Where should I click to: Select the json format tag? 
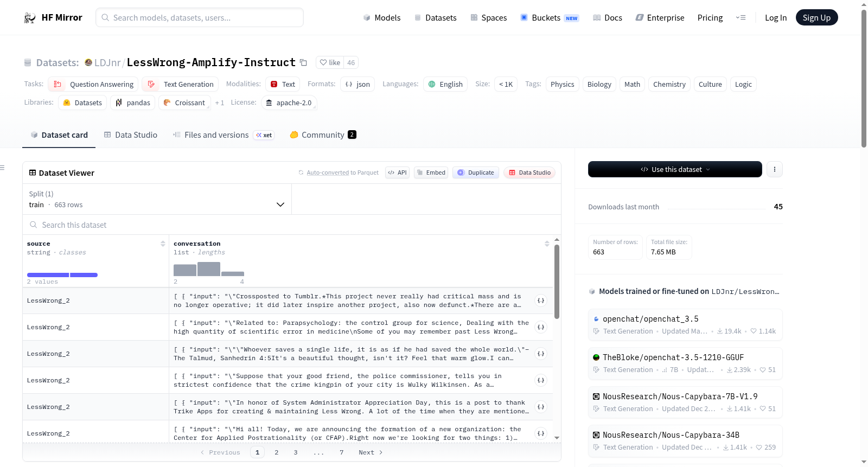click(x=358, y=84)
